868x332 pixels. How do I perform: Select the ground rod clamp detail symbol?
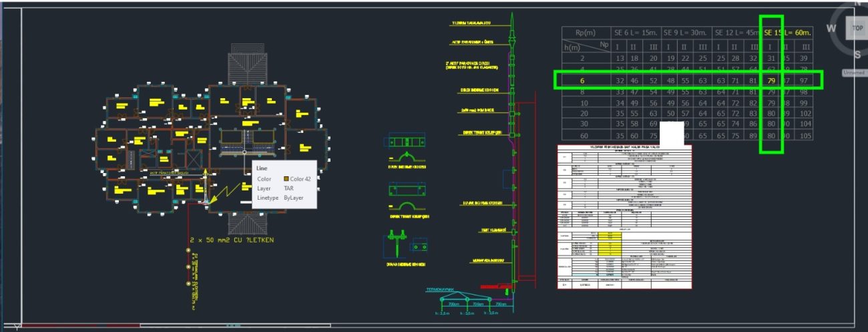point(407,246)
